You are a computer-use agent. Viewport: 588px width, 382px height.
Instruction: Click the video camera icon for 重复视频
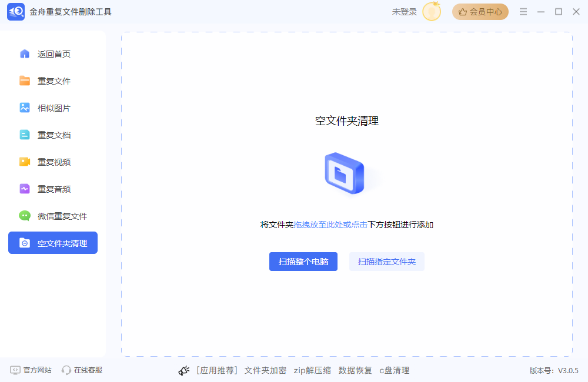click(x=25, y=162)
